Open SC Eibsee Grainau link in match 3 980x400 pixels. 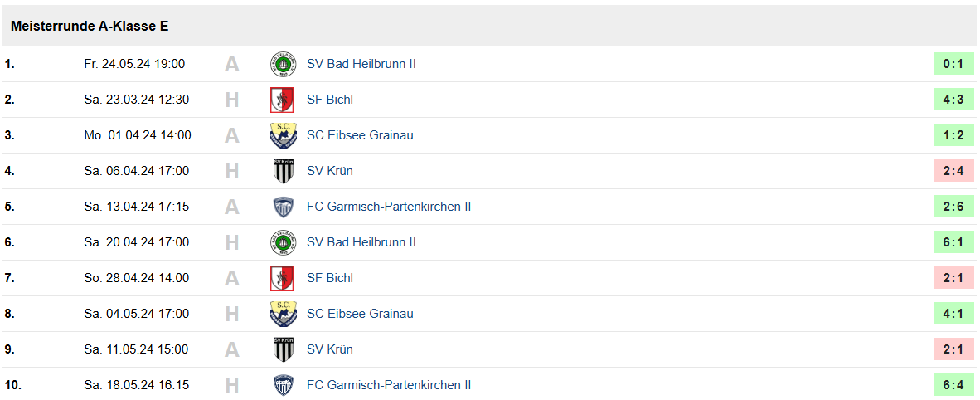click(360, 135)
